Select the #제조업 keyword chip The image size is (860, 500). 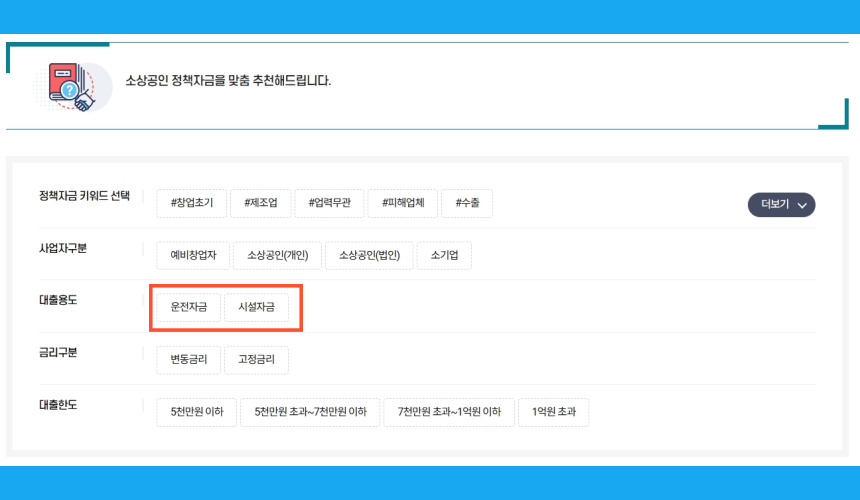261,203
